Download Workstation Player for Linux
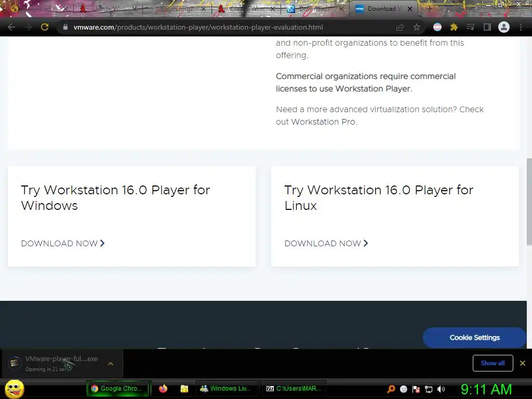 (326, 243)
